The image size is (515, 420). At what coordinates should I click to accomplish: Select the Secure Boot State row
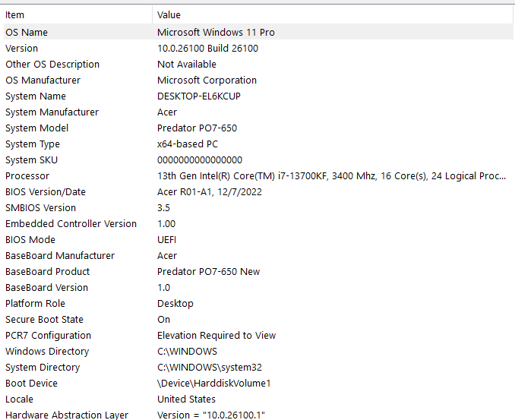point(258,320)
